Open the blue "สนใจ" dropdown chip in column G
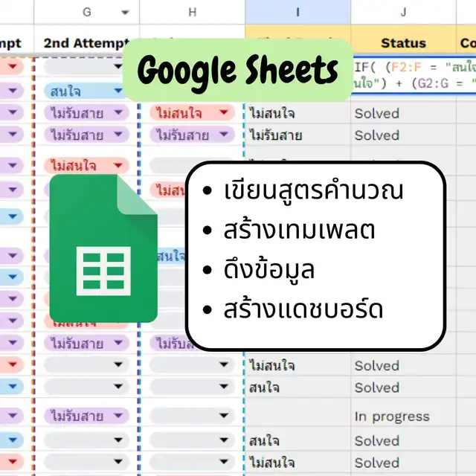Screen dimensions: 476x476 (86, 91)
